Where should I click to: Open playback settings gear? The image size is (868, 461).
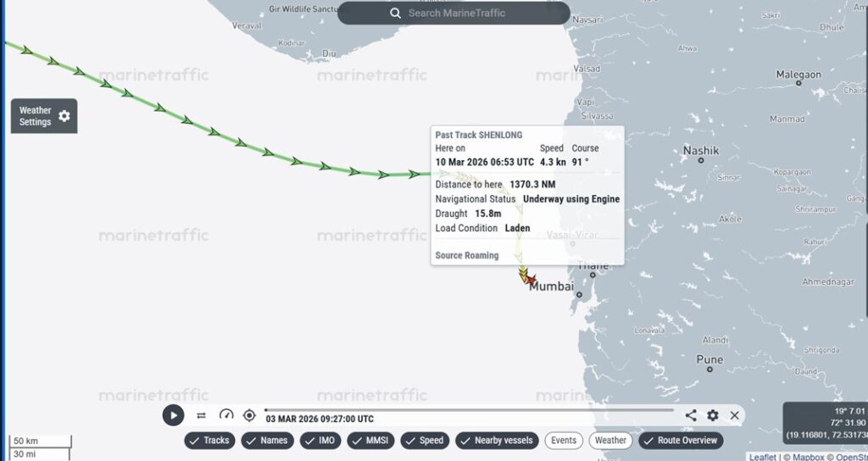click(713, 415)
